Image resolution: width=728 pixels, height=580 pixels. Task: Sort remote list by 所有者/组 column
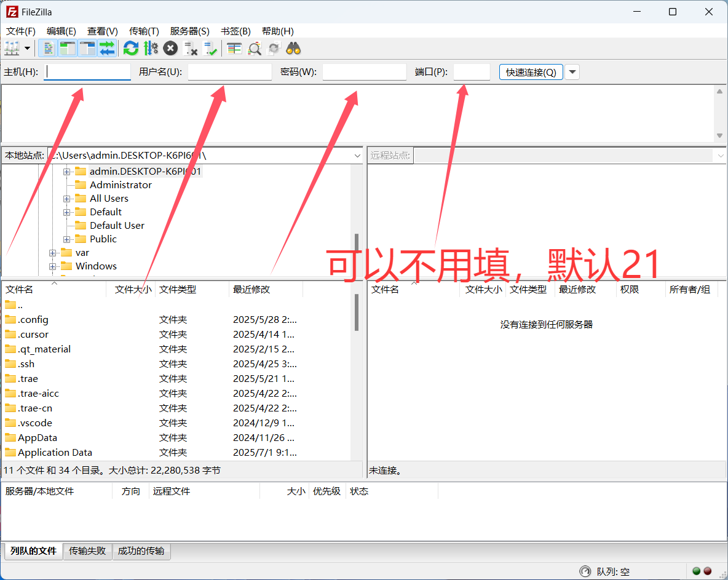[691, 289]
